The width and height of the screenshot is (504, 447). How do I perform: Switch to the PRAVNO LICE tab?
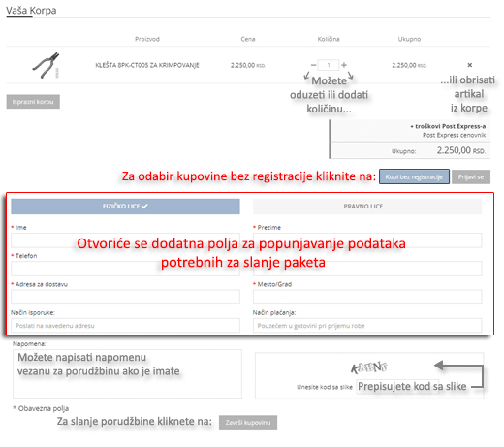[x=367, y=207]
